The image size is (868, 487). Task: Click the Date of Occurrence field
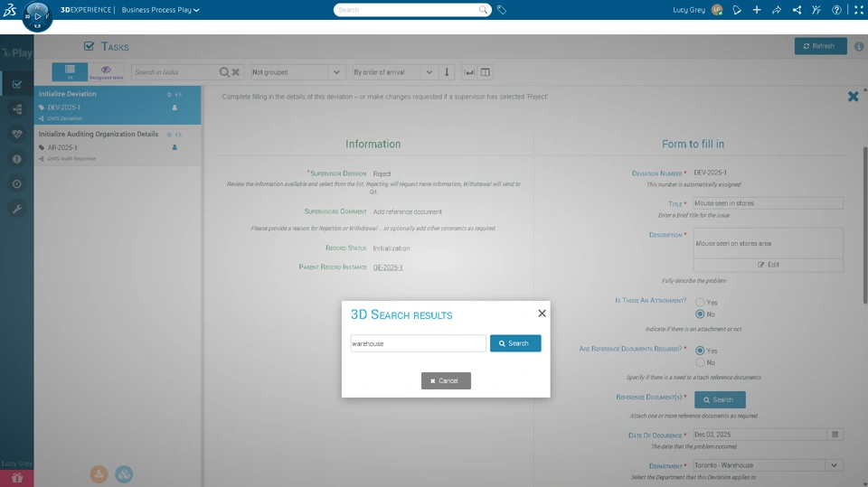tap(760, 435)
